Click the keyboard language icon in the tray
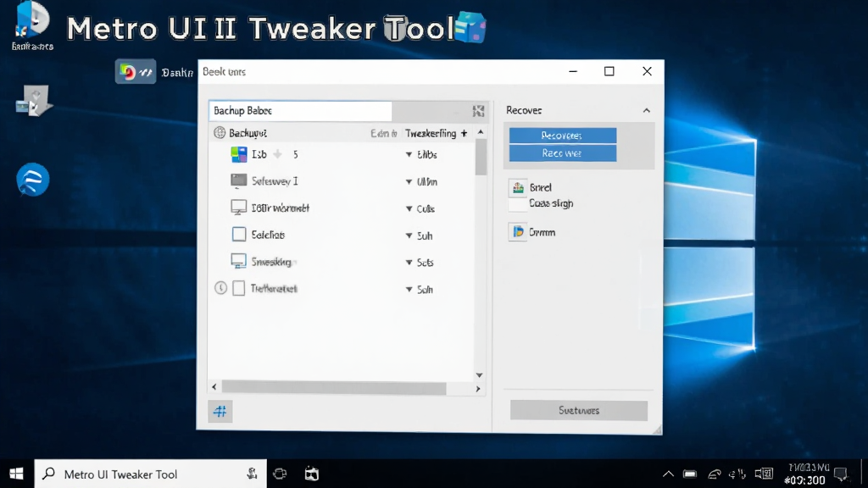Image resolution: width=868 pixels, height=488 pixels. tap(764, 474)
